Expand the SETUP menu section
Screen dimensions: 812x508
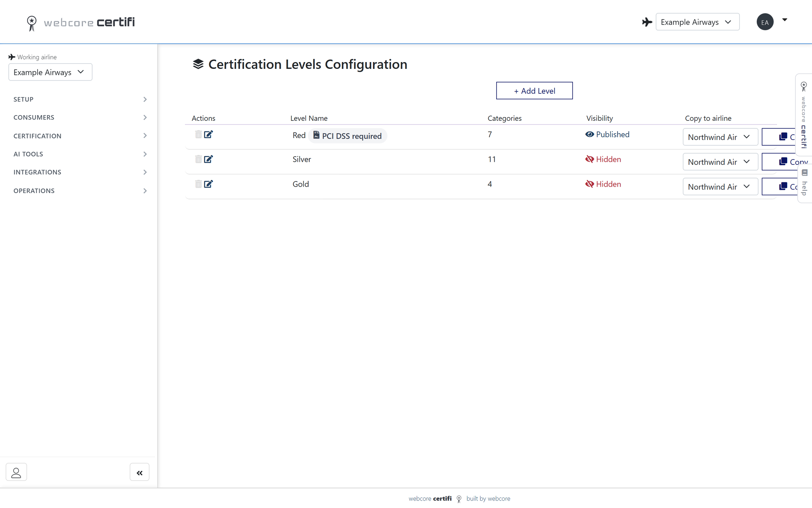pyautogui.click(x=80, y=99)
